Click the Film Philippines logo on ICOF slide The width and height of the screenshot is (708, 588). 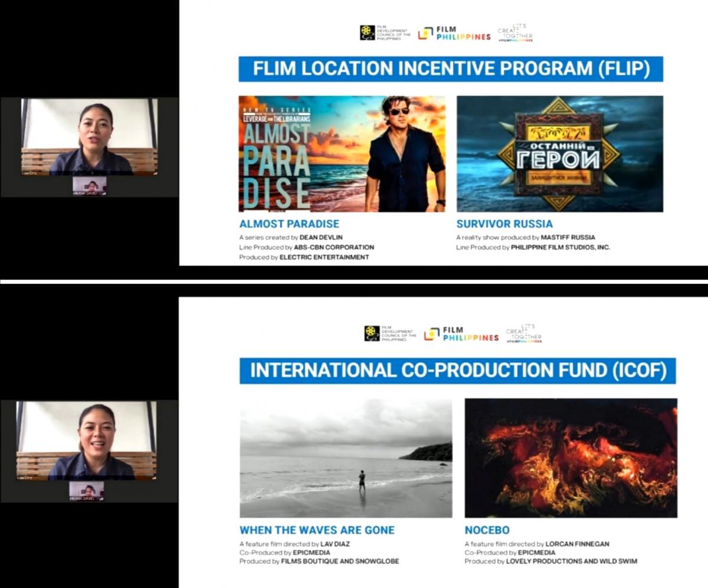point(461,334)
